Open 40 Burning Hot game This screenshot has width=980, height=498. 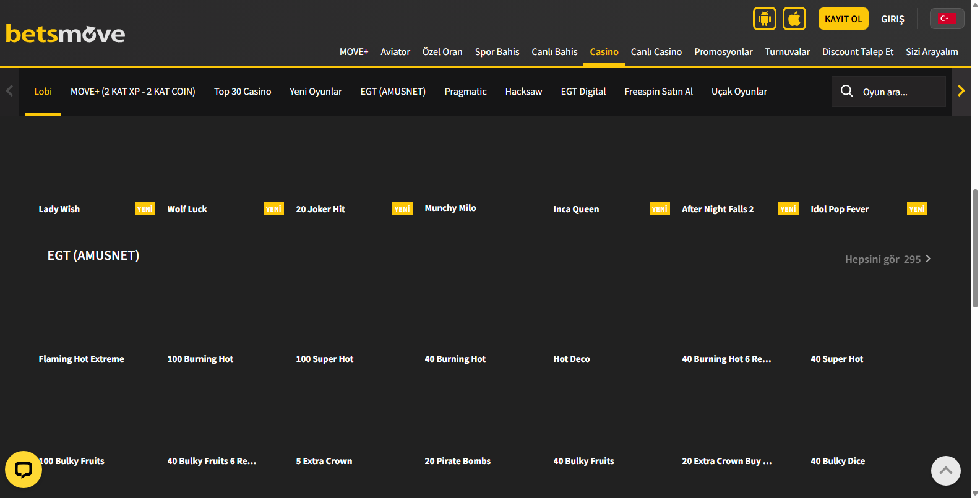455,359
